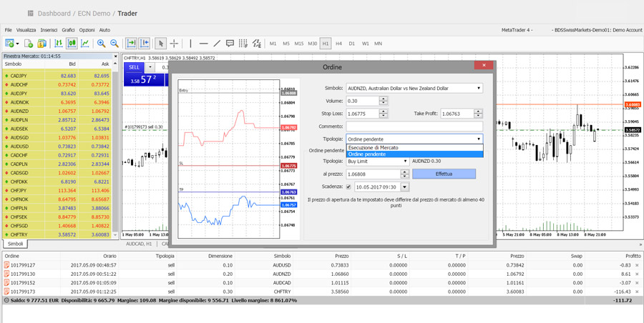644x323 pixels.
Task: Click the blue SELL button
Action: [x=135, y=67]
